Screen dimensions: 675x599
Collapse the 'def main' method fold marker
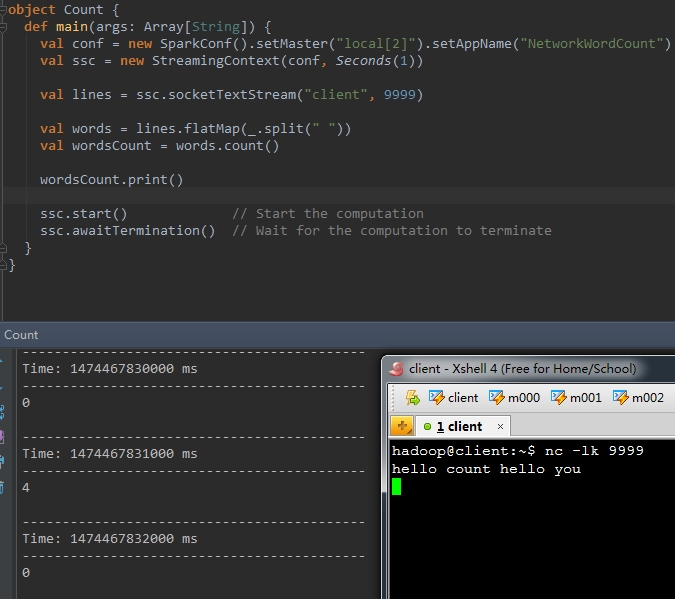click(3, 27)
